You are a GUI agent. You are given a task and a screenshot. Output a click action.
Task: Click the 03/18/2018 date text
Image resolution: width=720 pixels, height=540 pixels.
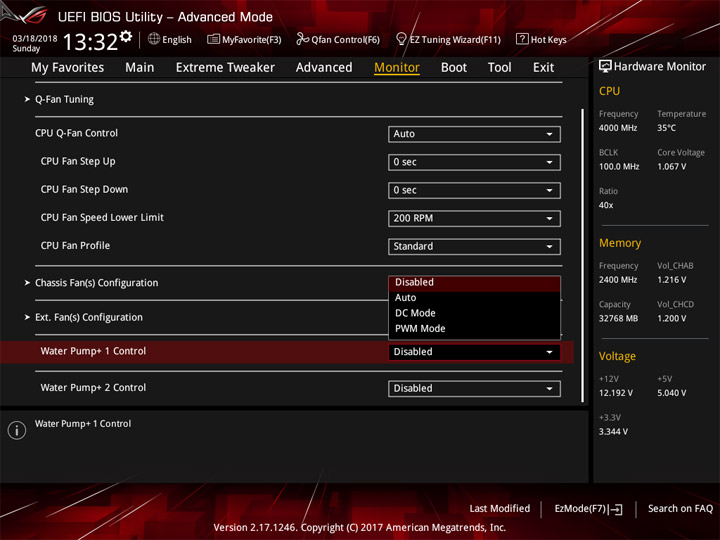[x=34, y=39]
